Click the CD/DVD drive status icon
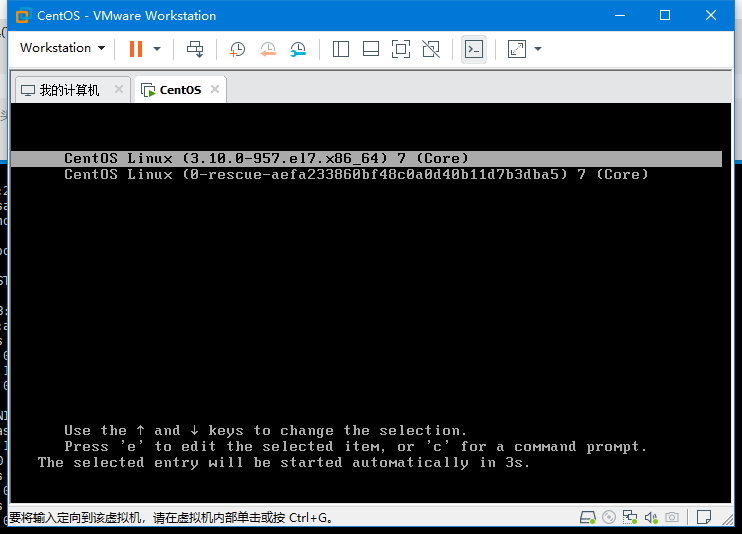The image size is (742, 534). tap(609, 517)
